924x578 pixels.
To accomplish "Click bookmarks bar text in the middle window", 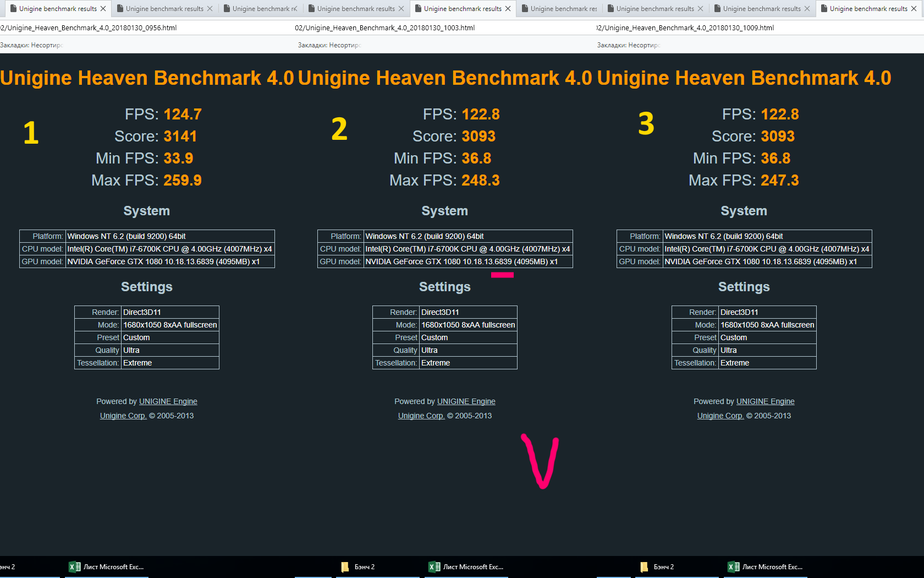I will click(329, 45).
